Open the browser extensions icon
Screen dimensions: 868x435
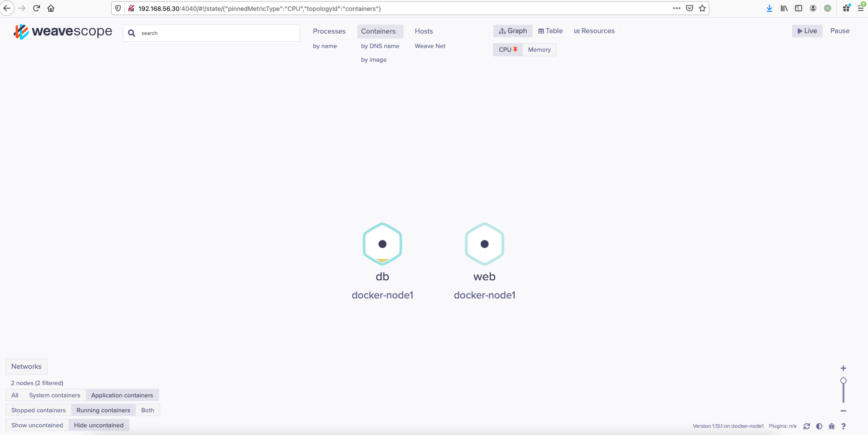tap(846, 8)
